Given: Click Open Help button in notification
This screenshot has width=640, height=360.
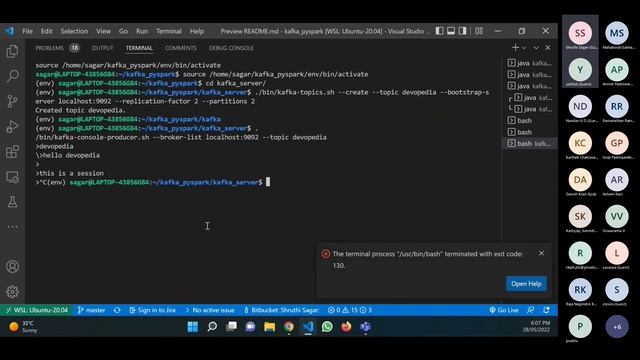Looking at the screenshot, I should [526, 284].
